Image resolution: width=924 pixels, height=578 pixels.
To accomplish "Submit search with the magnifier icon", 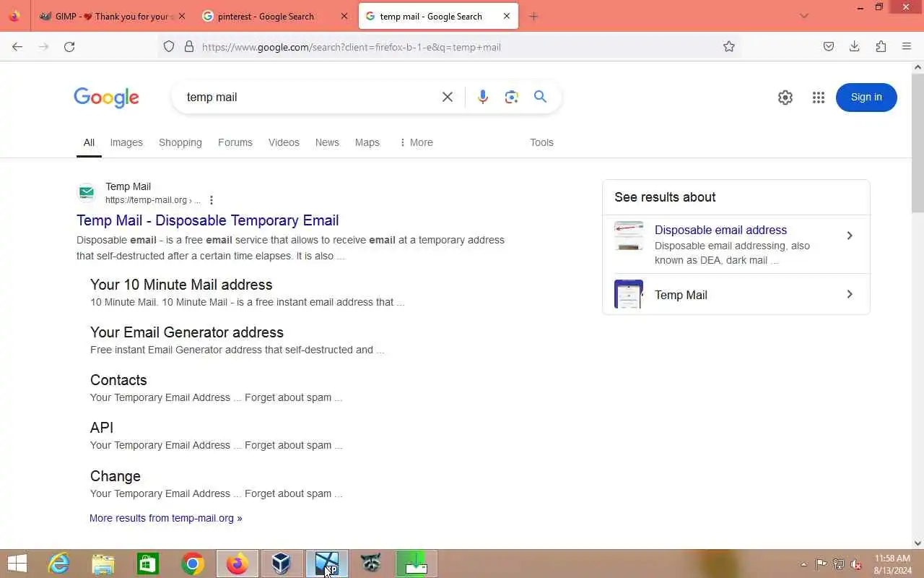I will tap(540, 97).
